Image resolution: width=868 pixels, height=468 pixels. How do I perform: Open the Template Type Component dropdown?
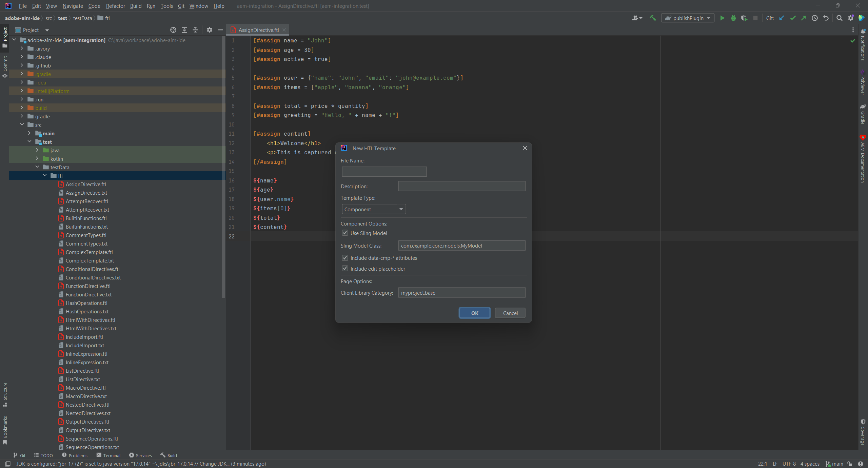374,209
